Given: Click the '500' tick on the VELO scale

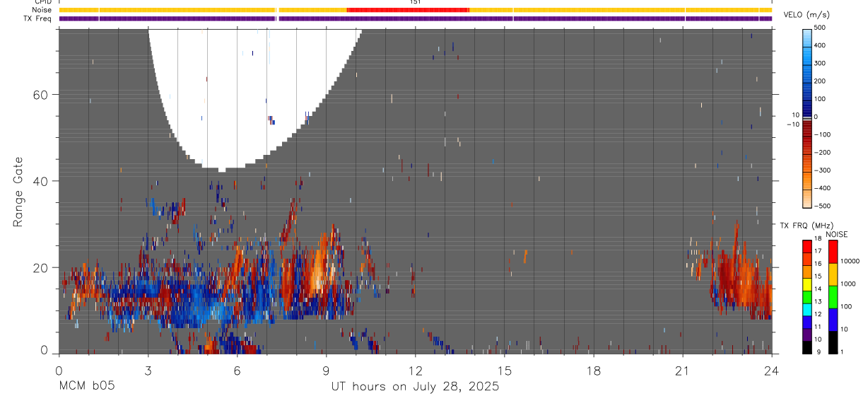Looking at the screenshot, I should point(820,28).
